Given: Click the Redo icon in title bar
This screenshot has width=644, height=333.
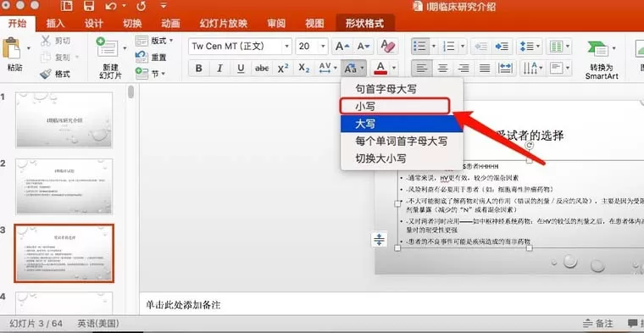Looking at the screenshot, I should click(x=141, y=6).
